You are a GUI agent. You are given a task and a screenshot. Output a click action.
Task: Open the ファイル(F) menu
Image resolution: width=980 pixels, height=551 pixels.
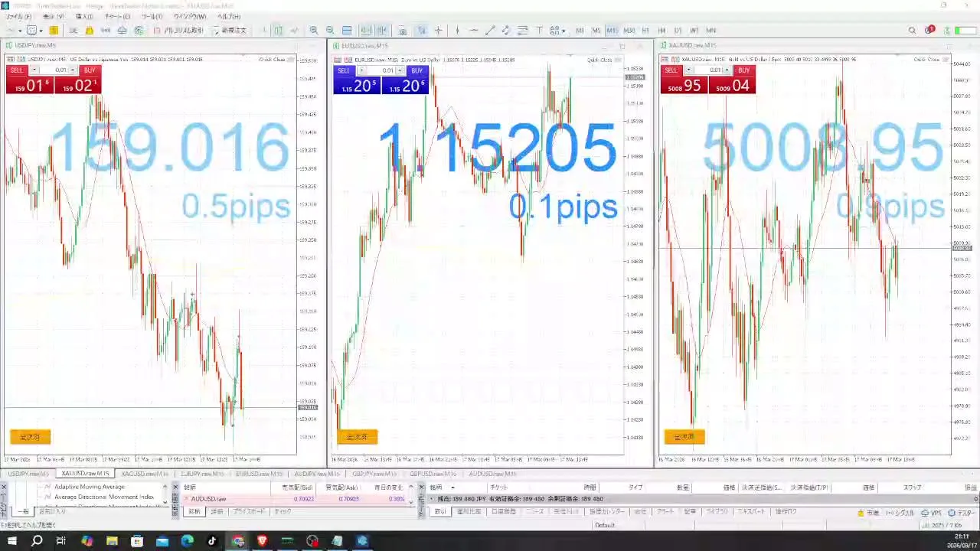coord(18,16)
